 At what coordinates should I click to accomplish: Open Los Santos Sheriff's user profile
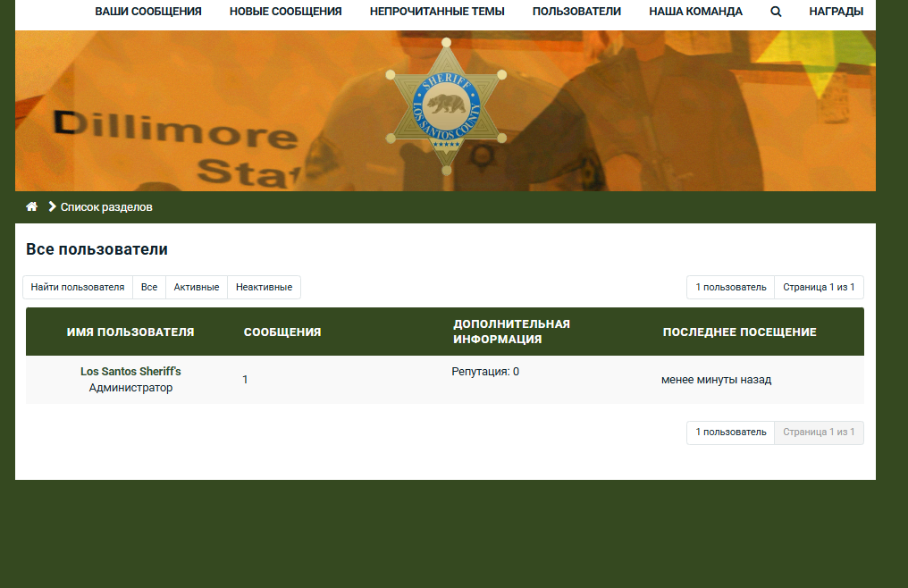130,371
